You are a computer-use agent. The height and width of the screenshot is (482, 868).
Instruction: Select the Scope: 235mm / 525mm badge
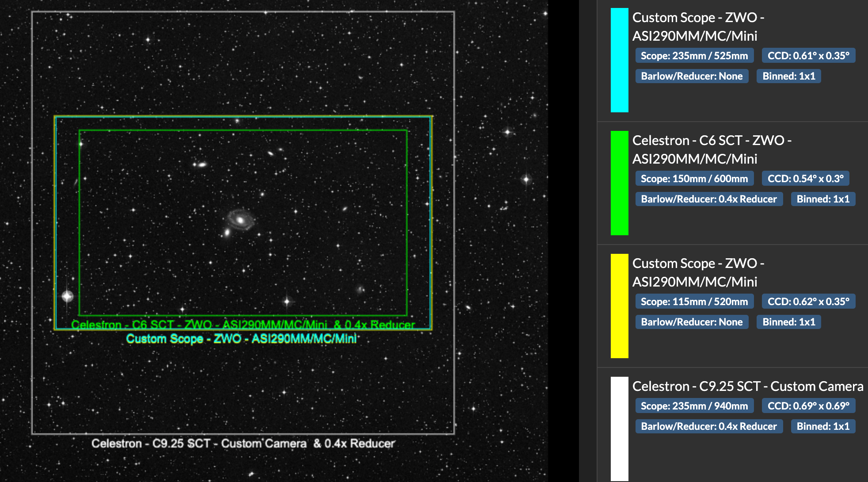coord(694,56)
